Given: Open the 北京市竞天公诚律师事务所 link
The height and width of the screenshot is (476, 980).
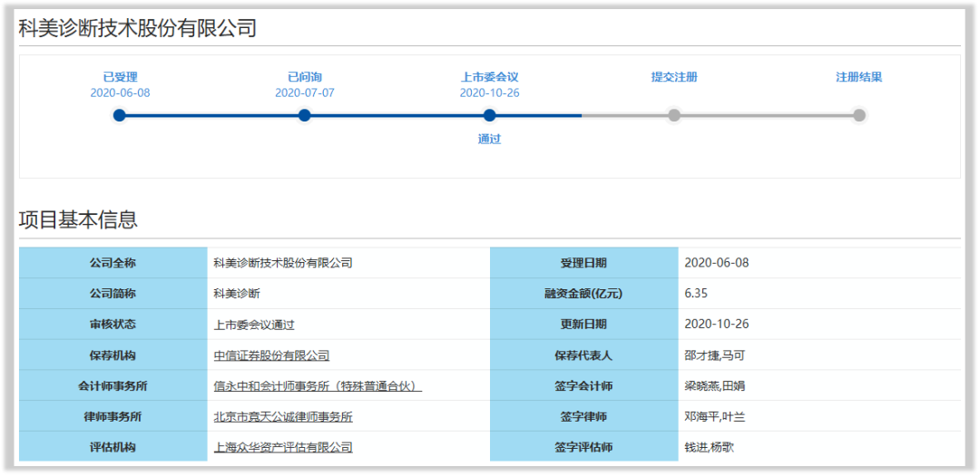Looking at the screenshot, I should click(283, 417).
